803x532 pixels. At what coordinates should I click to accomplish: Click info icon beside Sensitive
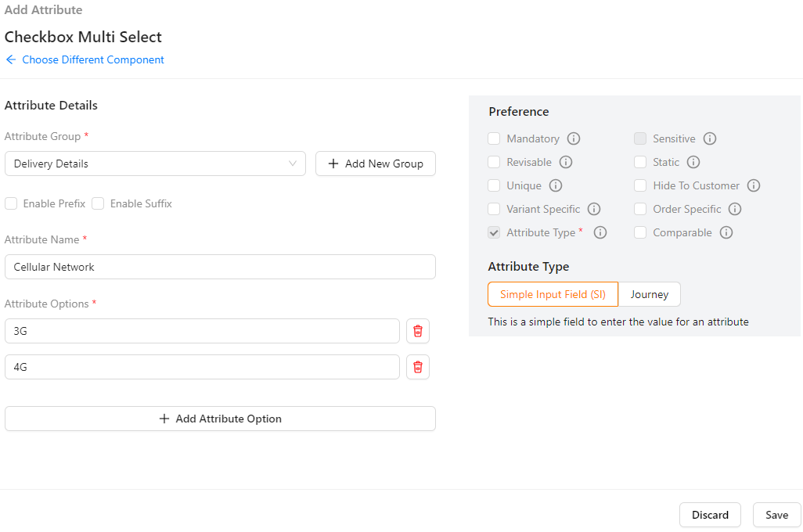tap(710, 138)
